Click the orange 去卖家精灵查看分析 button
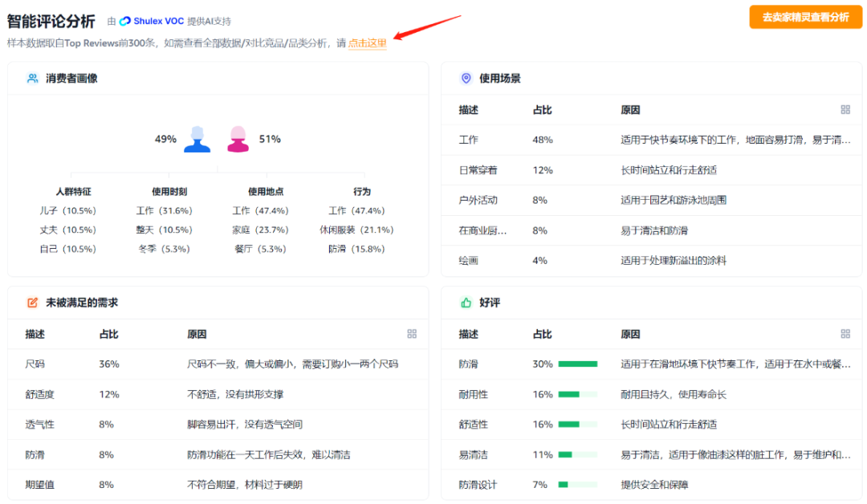Viewport: 867px width, 504px height. click(x=806, y=17)
